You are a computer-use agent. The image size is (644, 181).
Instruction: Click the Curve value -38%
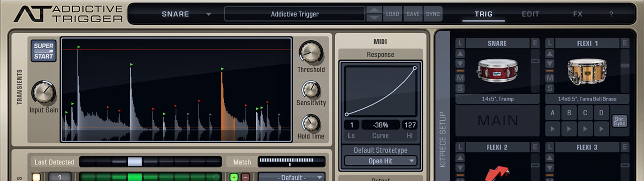380,125
